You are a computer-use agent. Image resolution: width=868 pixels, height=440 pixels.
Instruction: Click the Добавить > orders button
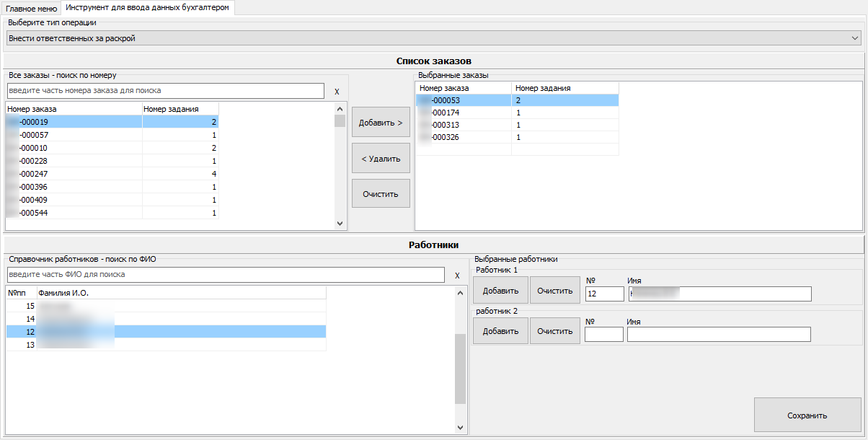click(381, 123)
